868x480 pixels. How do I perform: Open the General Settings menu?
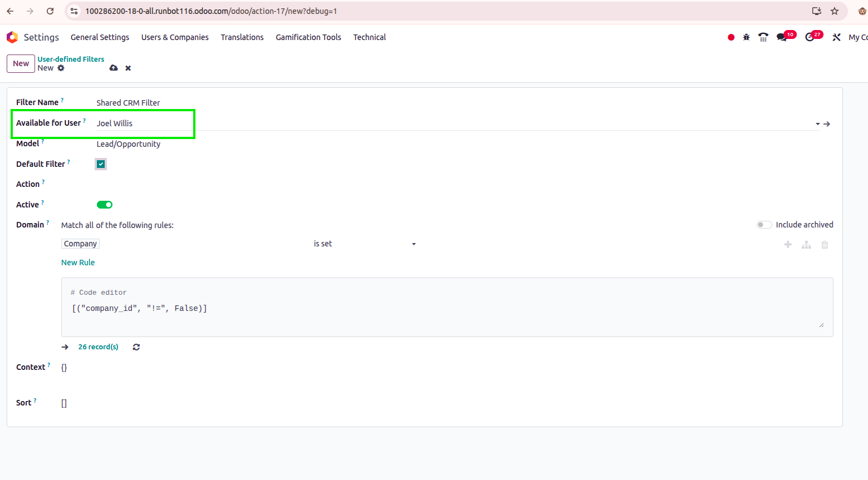point(100,37)
